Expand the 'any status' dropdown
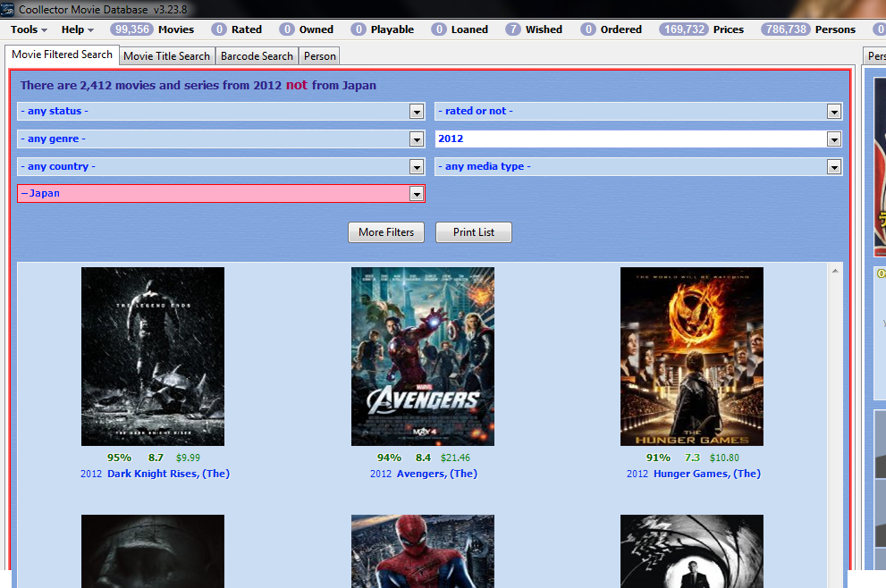Viewport: 886px width, 588px height. (x=417, y=112)
